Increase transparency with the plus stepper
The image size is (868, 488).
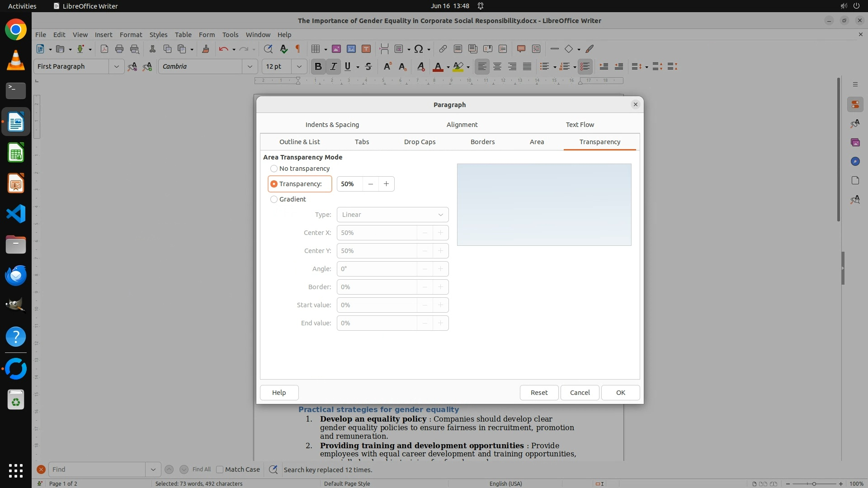coord(386,184)
